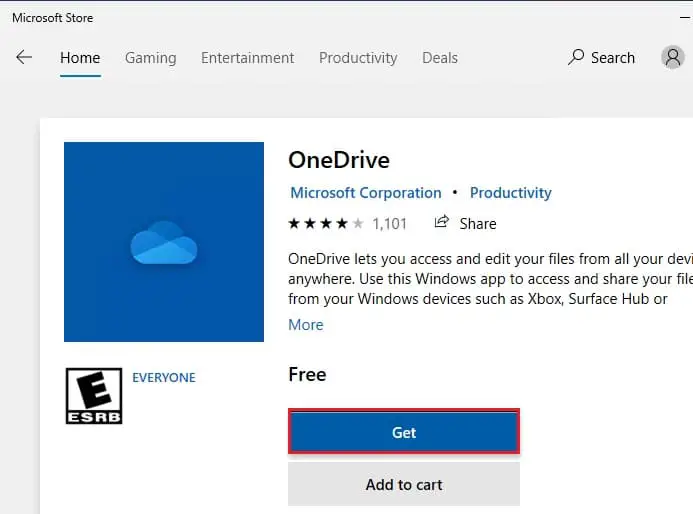
Task: Click the Add to cart button
Action: click(404, 484)
